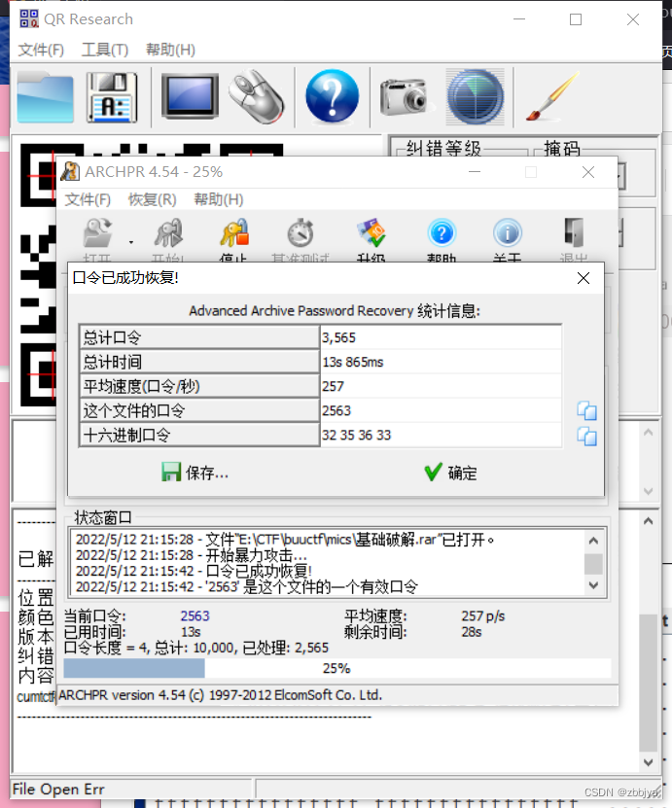Click the average speed value 257

point(442,386)
